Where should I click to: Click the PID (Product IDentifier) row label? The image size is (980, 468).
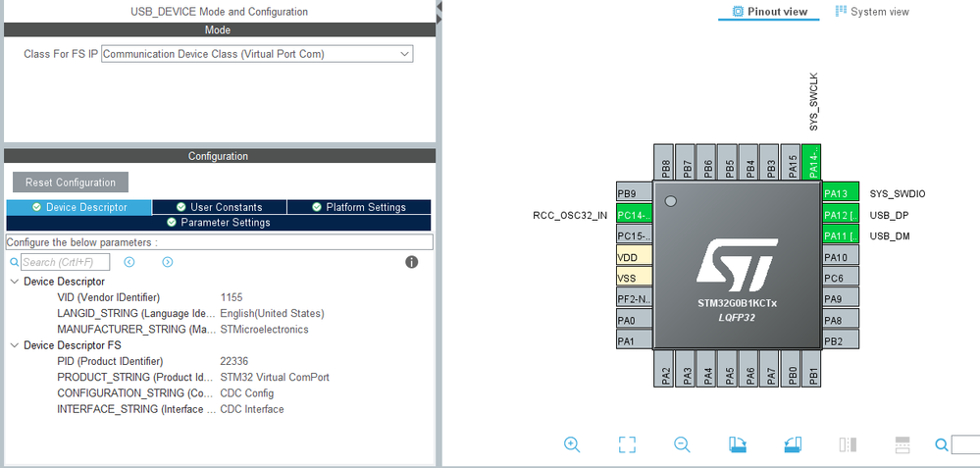pos(110,361)
